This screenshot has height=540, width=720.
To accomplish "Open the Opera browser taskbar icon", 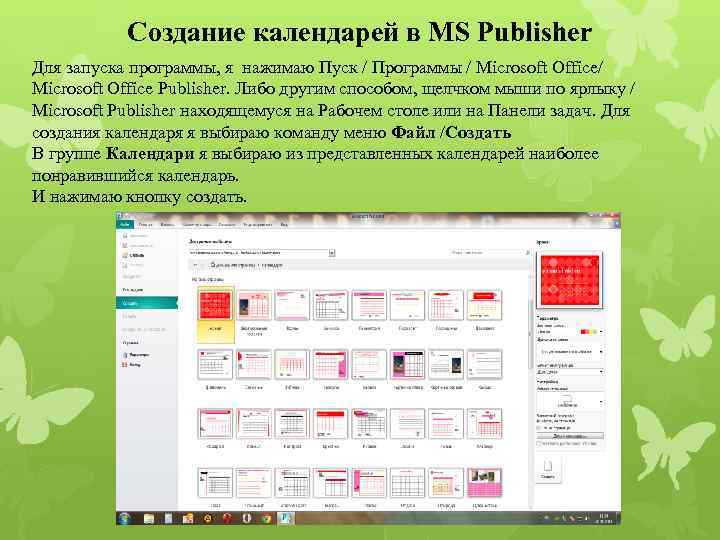I will (247, 518).
